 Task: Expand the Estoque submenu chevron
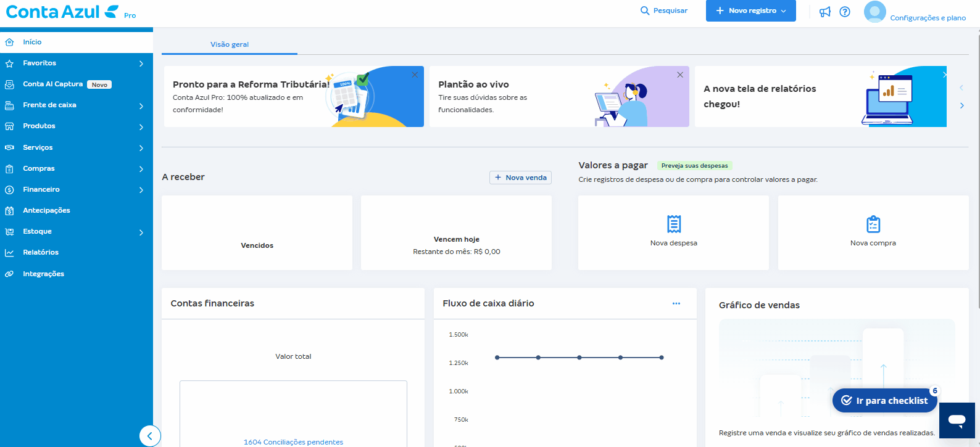click(x=141, y=232)
